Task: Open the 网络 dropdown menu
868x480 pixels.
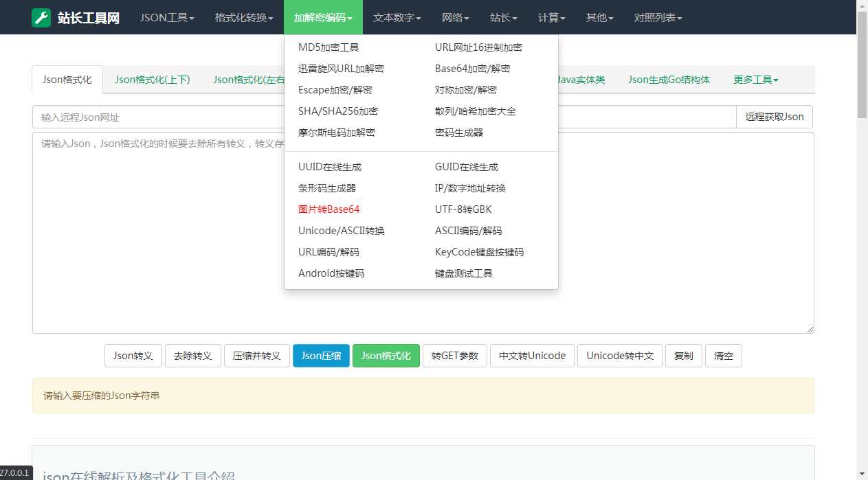Action: 454,17
